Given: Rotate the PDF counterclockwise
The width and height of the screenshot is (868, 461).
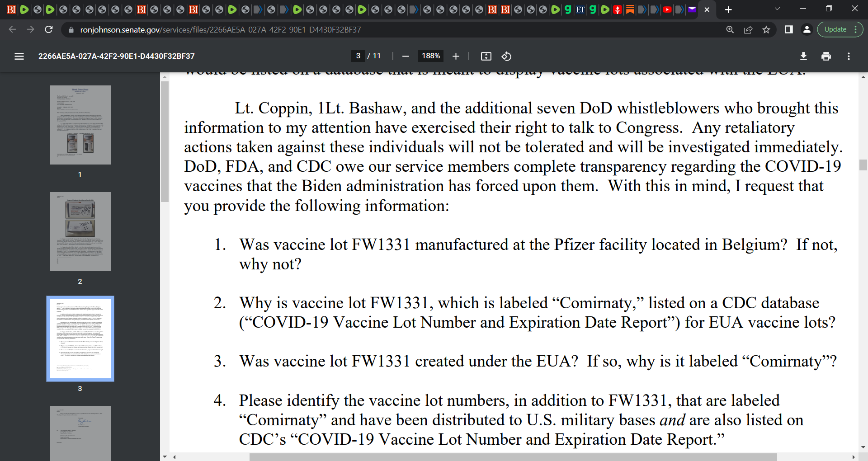Looking at the screenshot, I should pos(506,56).
